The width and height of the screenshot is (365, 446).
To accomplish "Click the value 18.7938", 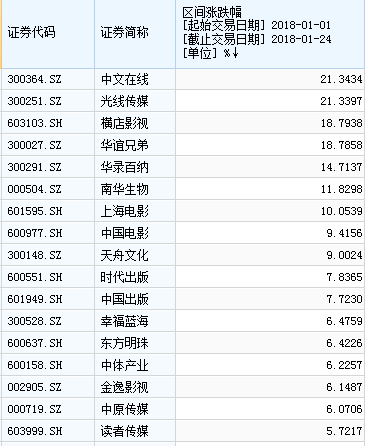I will 341,123.
